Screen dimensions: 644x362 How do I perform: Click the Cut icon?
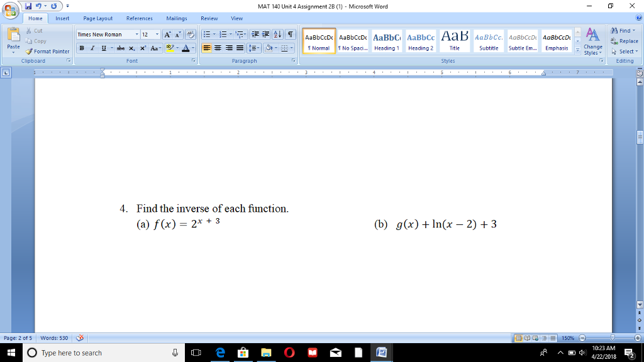tap(29, 31)
